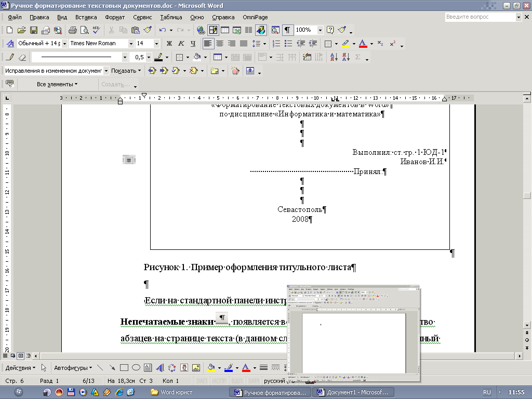Create a new blank document
The height and width of the screenshot is (399, 532).
click(10, 30)
